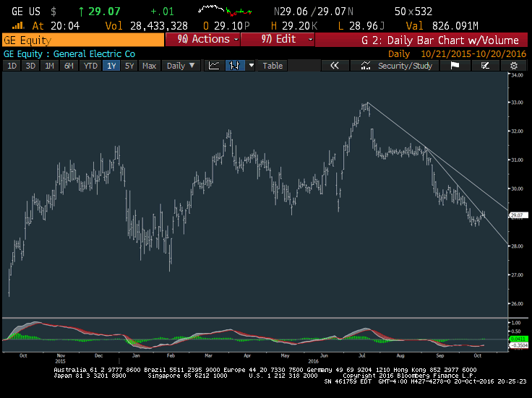
Task: Click the volume value 28,433,328
Action: pyautogui.click(x=159, y=26)
